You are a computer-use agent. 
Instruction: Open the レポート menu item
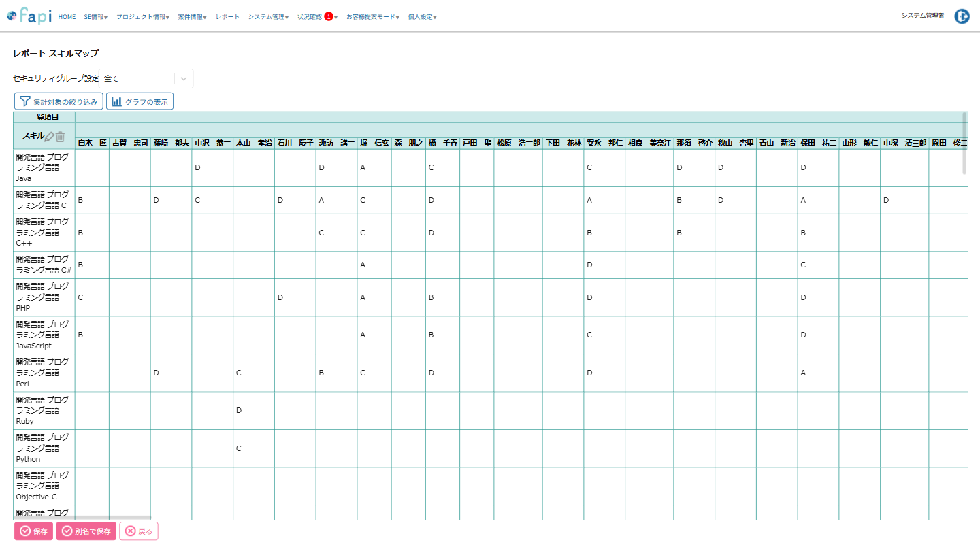[227, 17]
